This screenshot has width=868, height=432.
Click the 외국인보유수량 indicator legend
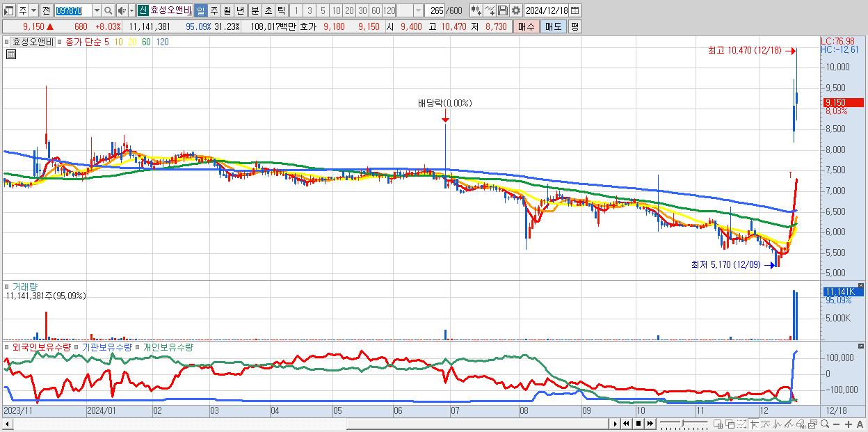[41, 346]
